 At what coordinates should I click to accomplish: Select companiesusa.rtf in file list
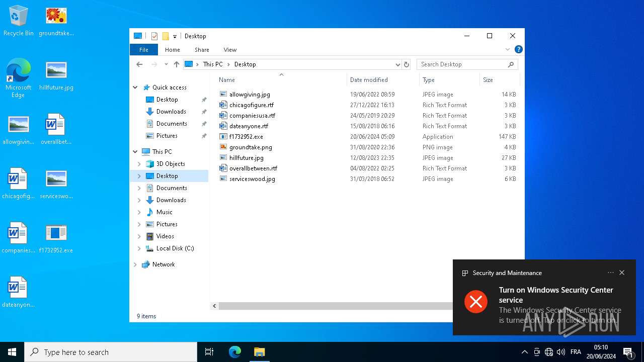point(252,116)
